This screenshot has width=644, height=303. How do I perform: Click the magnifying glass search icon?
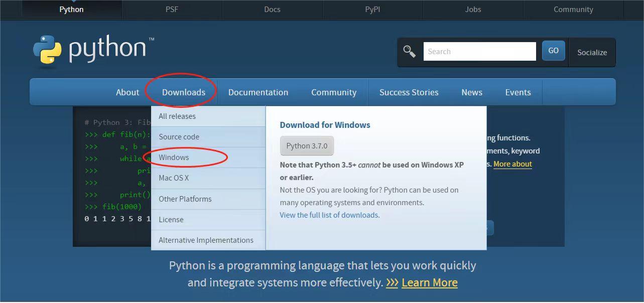(410, 51)
